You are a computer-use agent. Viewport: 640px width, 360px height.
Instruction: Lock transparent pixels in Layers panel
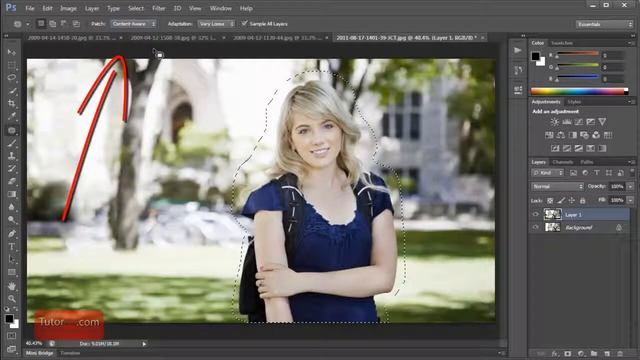point(550,200)
